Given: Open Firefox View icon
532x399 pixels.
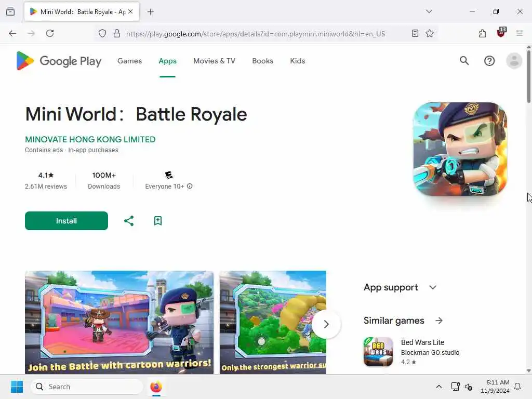Looking at the screenshot, I should (x=10, y=12).
